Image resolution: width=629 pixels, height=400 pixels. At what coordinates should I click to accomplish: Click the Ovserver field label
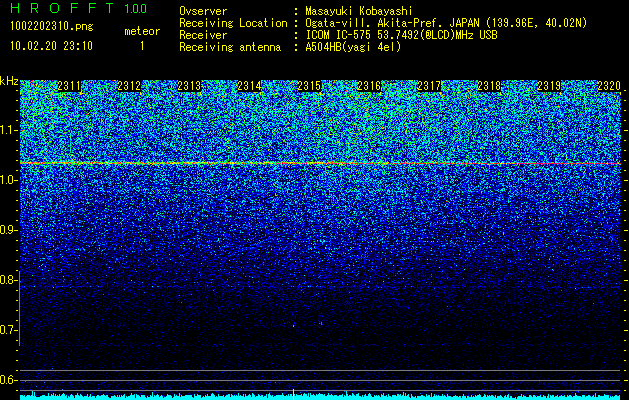tap(203, 11)
